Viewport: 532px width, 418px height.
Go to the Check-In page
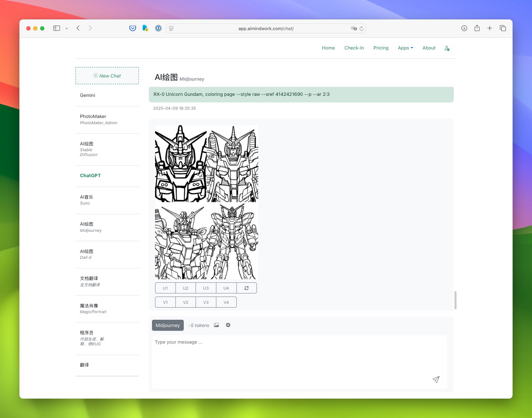click(354, 48)
